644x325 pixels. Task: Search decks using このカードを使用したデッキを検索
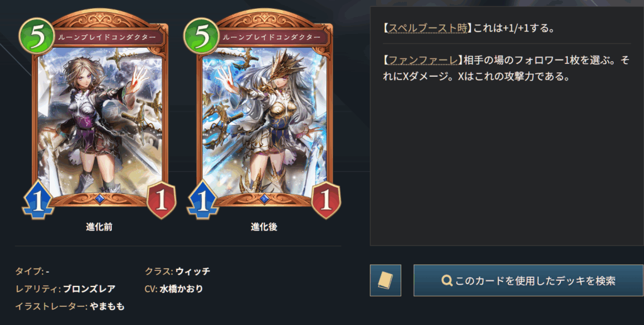coord(528,280)
